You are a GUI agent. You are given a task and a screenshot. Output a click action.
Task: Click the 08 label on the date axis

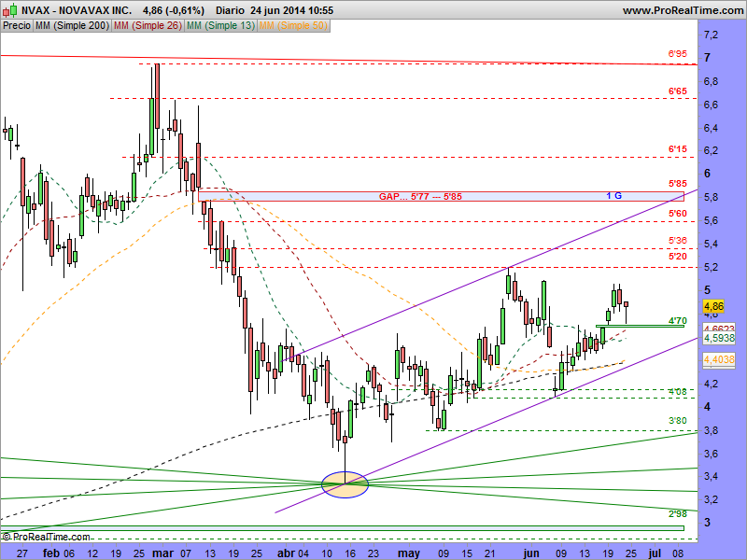(678, 553)
